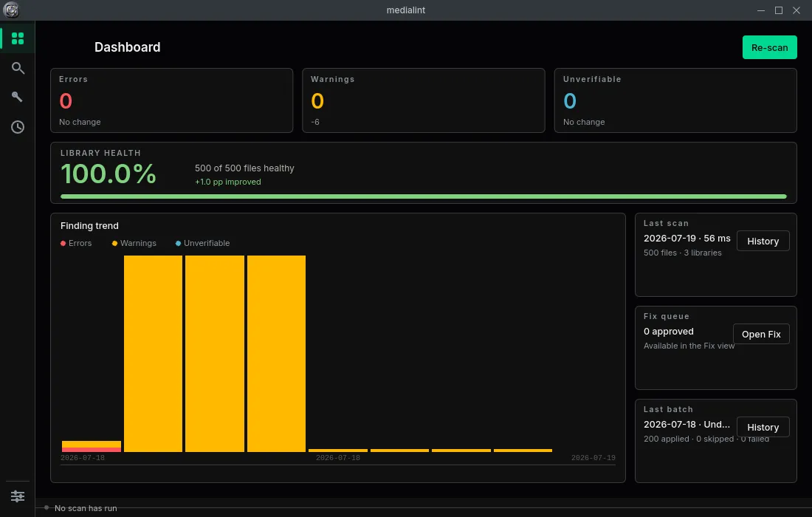Image resolution: width=812 pixels, height=517 pixels.
Task: Click the '-6' warnings change text
Action: coord(315,123)
